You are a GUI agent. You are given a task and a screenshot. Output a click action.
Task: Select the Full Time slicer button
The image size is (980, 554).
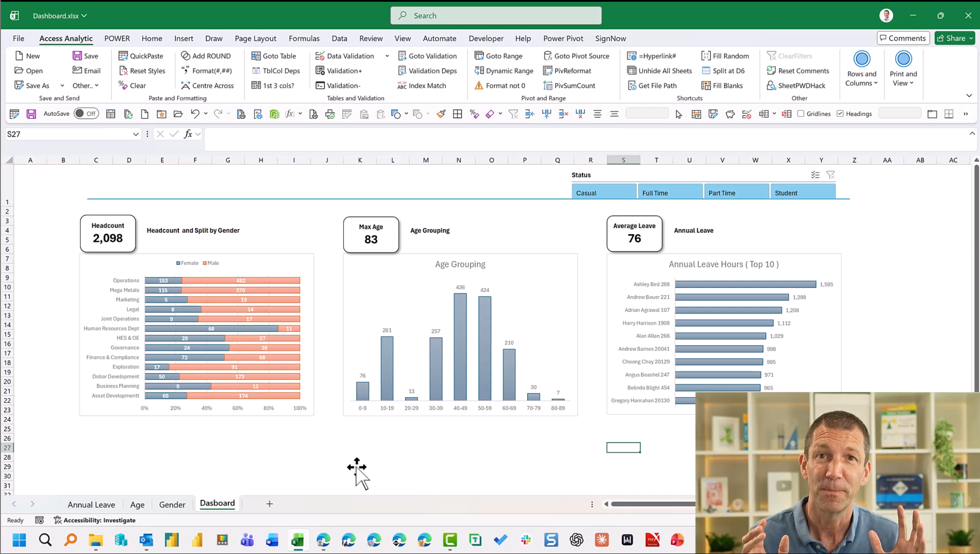click(x=670, y=193)
